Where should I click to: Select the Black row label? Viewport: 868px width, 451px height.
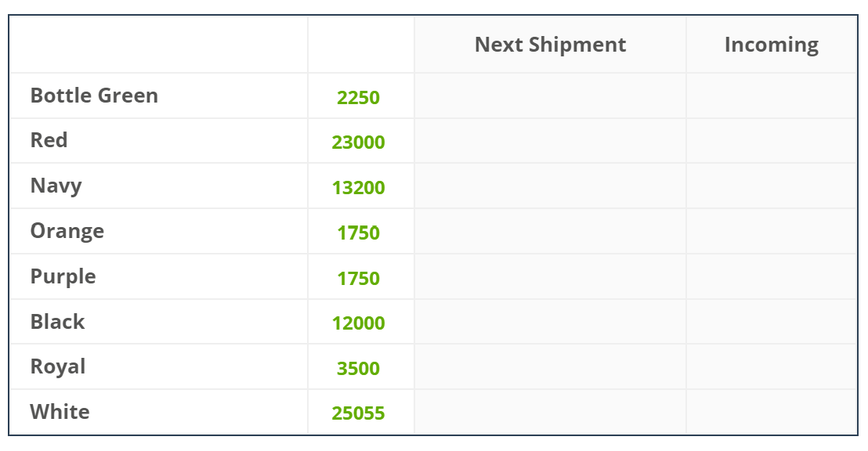[x=57, y=322]
